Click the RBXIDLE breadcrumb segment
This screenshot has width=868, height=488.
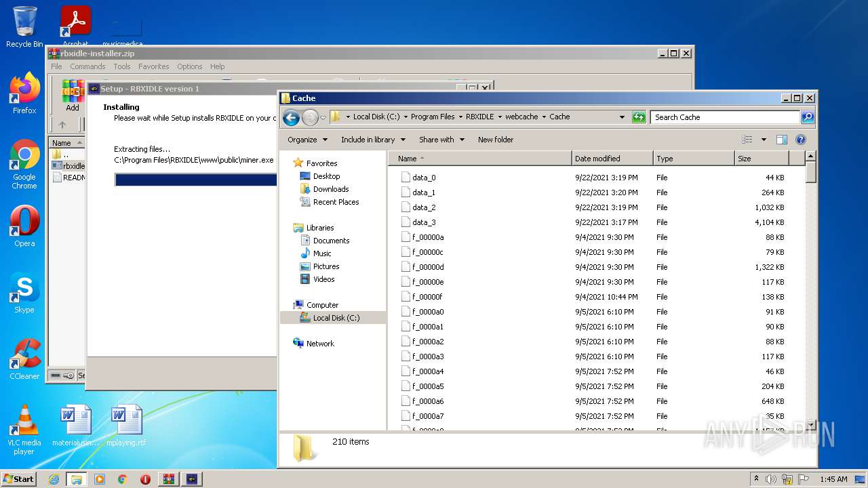click(x=479, y=117)
